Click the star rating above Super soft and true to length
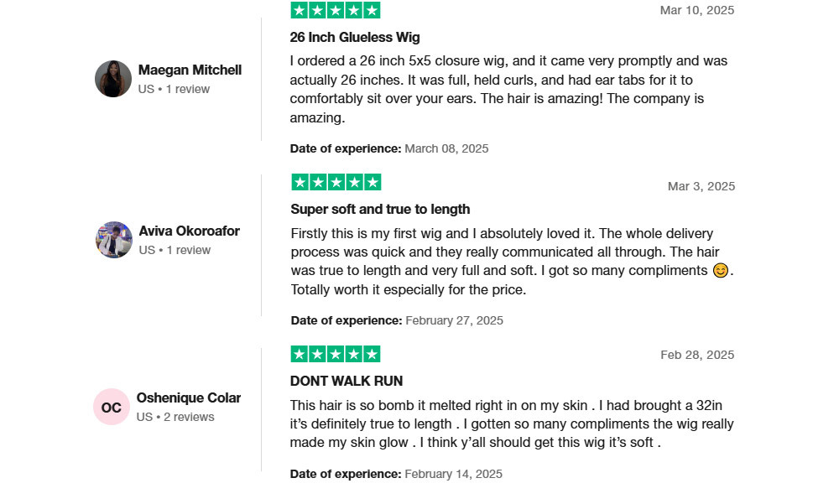 click(x=336, y=182)
